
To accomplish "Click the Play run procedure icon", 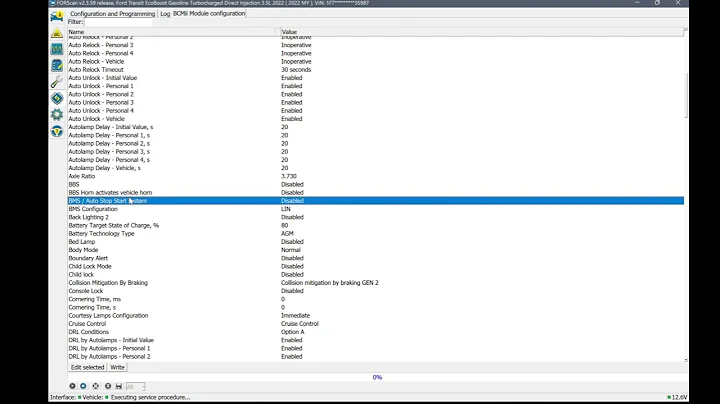I will pyautogui.click(x=73, y=386).
